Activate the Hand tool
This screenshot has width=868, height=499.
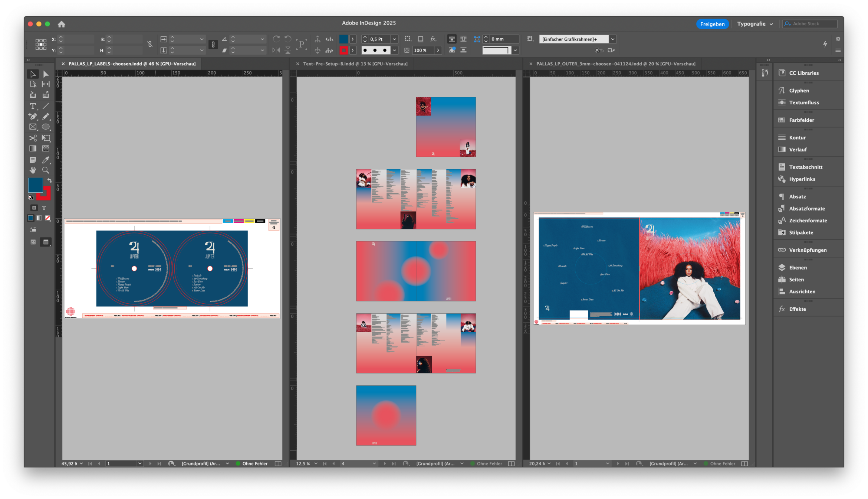pos(33,170)
